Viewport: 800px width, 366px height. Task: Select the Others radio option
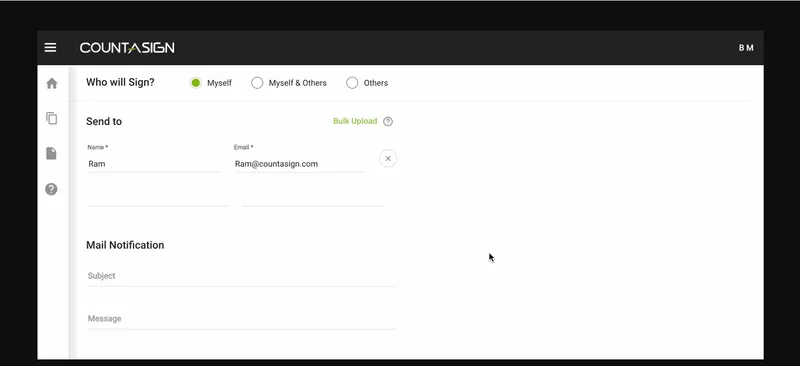click(x=352, y=83)
